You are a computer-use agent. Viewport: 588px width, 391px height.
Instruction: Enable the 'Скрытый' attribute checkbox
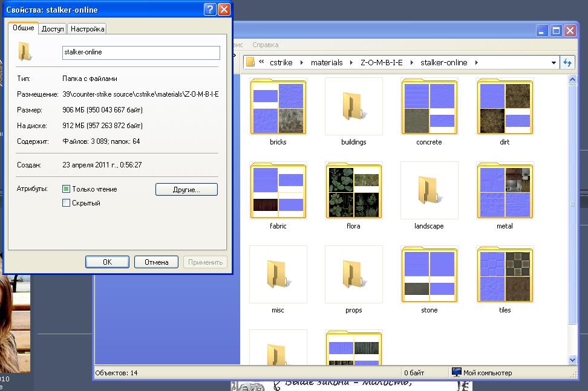pyautogui.click(x=66, y=203)
